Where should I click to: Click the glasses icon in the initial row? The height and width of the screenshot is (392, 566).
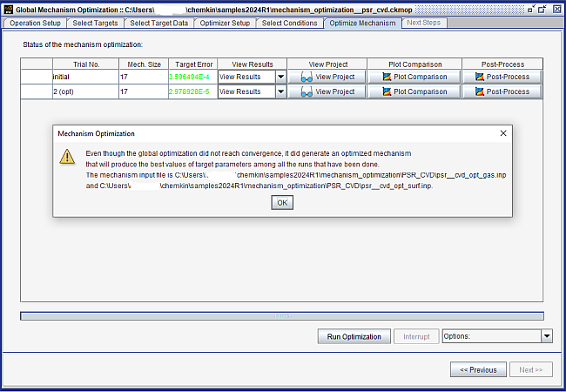click(x=307, y=78)
